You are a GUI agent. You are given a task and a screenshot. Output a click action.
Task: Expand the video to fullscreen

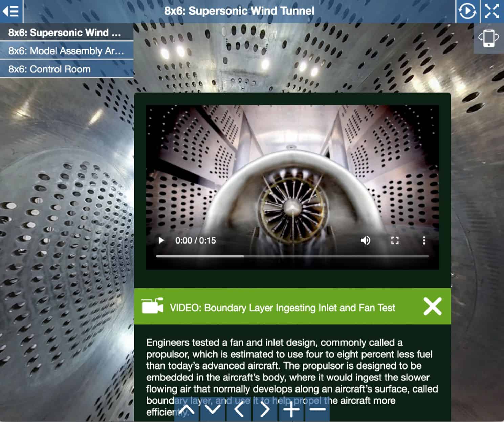click(395, 240)
